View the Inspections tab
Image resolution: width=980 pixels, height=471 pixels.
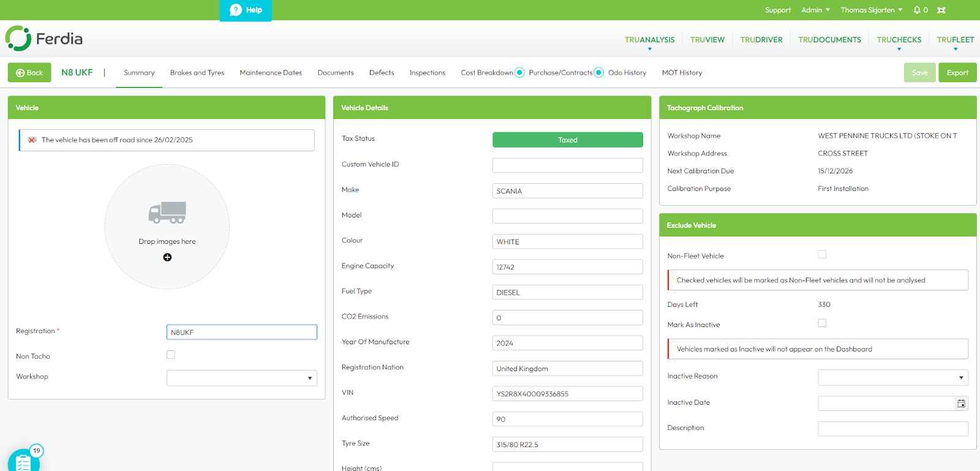click(x=428, y=73)
